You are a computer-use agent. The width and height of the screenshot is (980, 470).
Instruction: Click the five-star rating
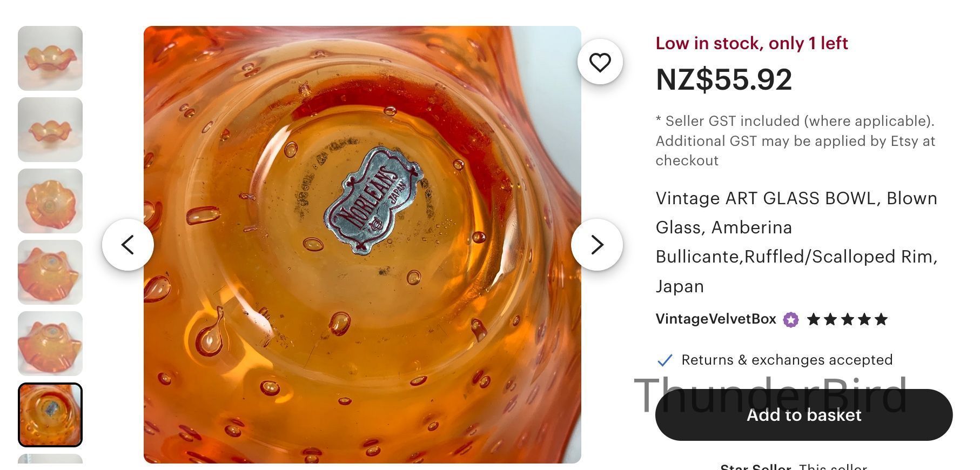tap(847, 320)
